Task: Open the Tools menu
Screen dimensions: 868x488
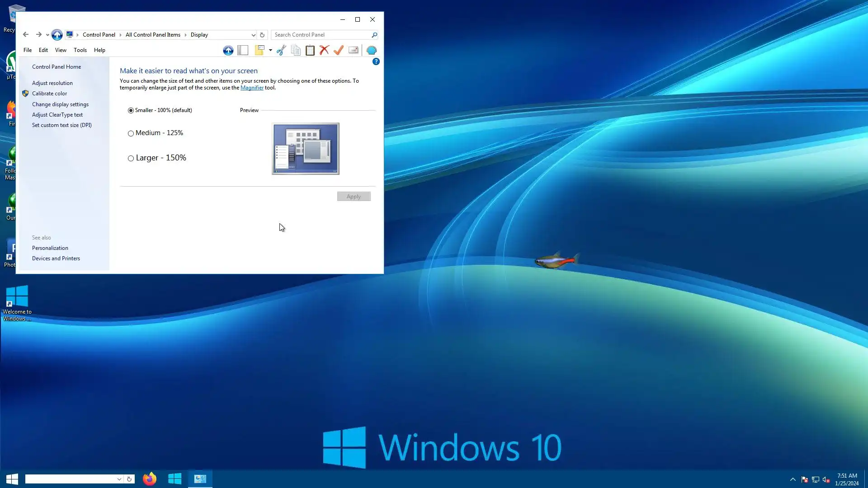Action: [80, 50]
